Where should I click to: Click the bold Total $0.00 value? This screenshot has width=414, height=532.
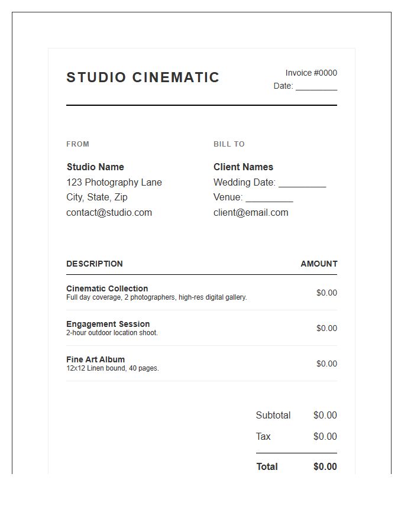pos(325,467)
